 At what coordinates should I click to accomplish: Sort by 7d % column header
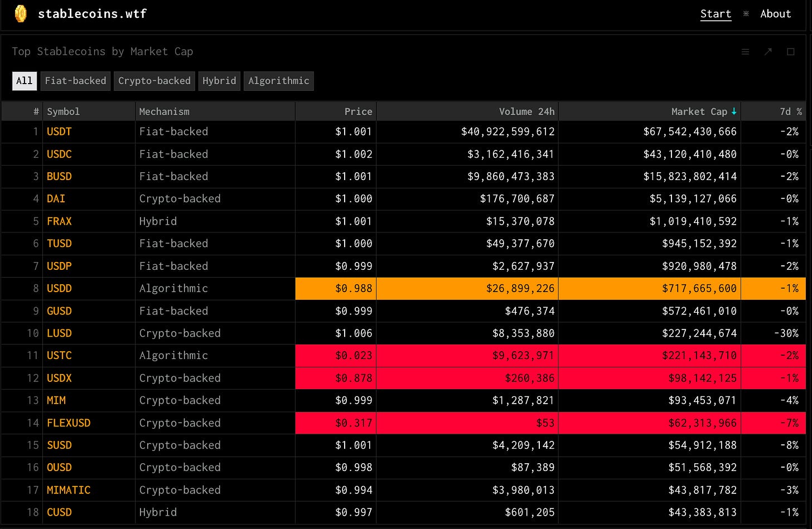click(x=791, y=111)
